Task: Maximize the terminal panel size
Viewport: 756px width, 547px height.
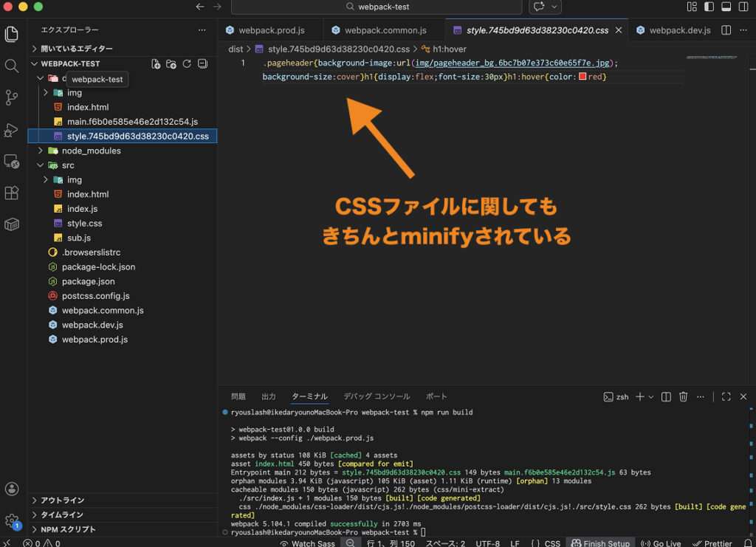Action: click(x=726, y=396)
